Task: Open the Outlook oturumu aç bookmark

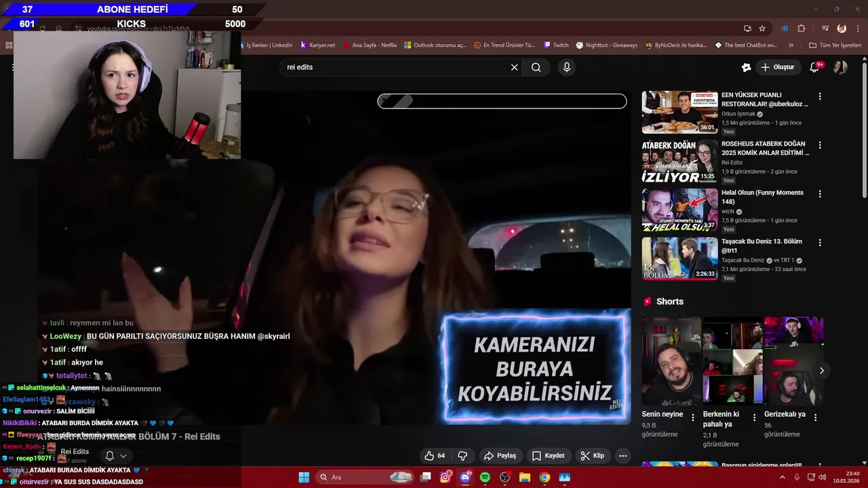Action: (x=435, y=45)
